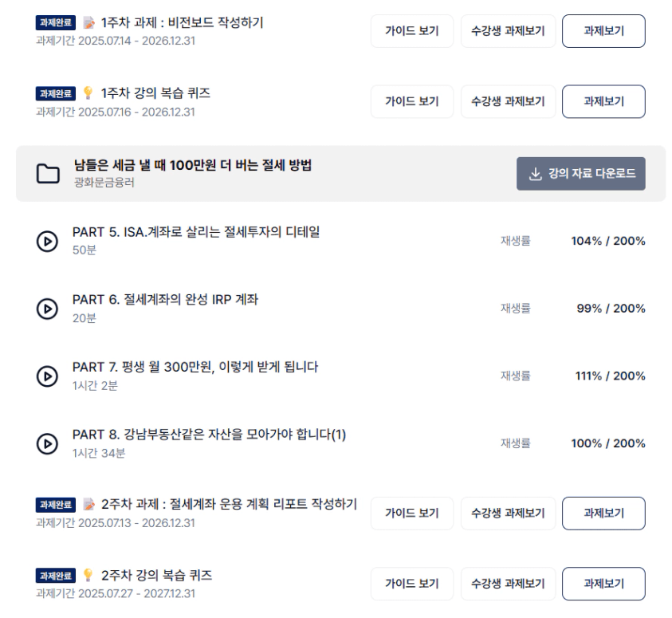Download lecture materials with 강의 자료 다운로드
672x618 pixels.
(580, 174)
